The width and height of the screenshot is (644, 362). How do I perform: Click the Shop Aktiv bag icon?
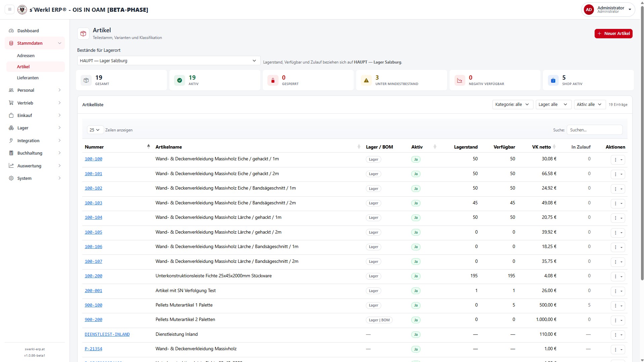[553, 80]
